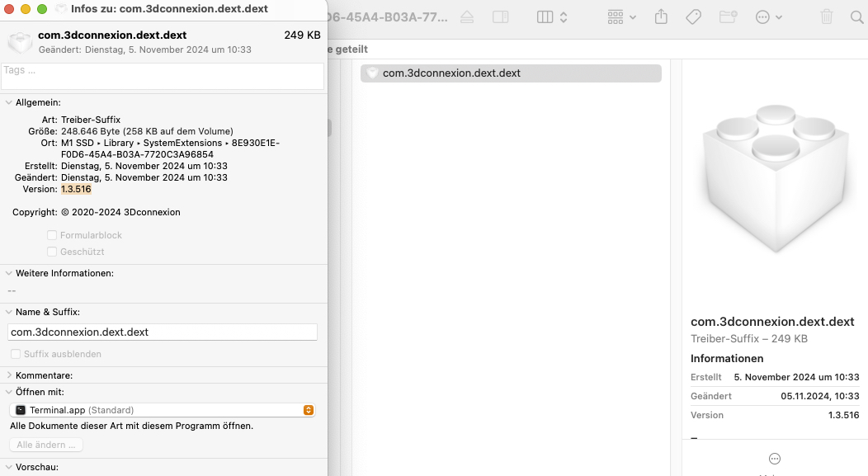The image size is (868, 476).
Task: Click the file icon in Info window header
Action: click(x=20, y=42)
